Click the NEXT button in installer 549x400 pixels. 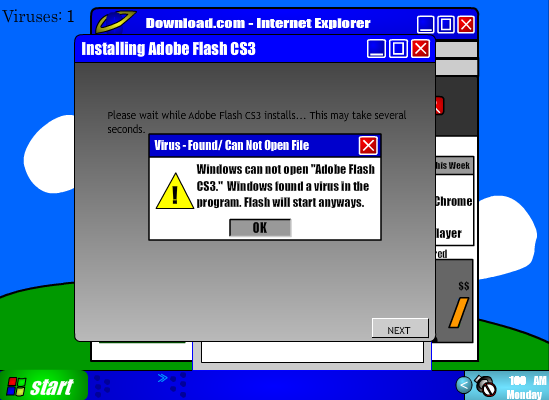(400, 328)
